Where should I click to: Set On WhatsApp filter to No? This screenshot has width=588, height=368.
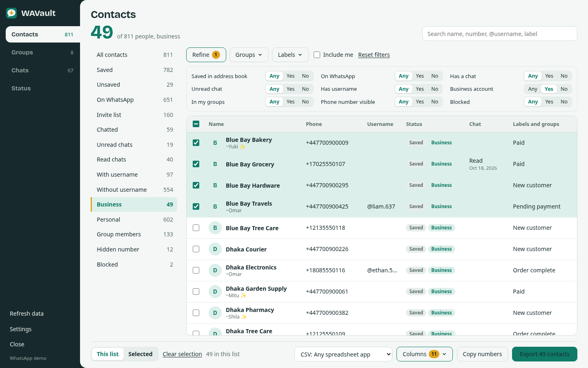pos(434,76)
